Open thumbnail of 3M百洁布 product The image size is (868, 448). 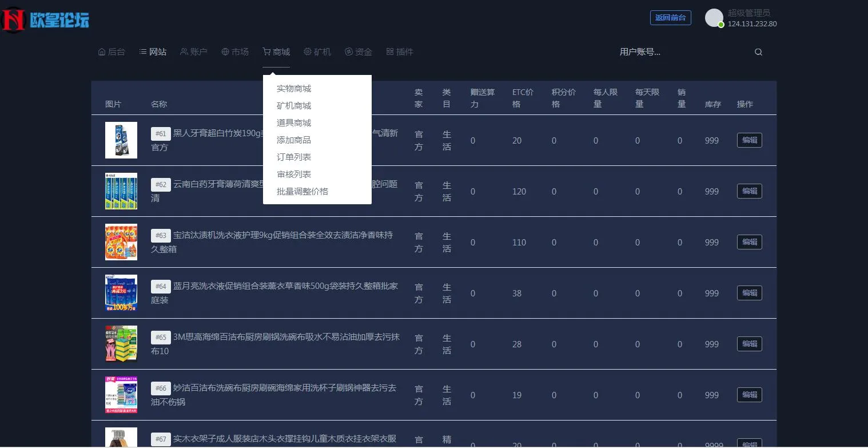[x=121, y=344]
